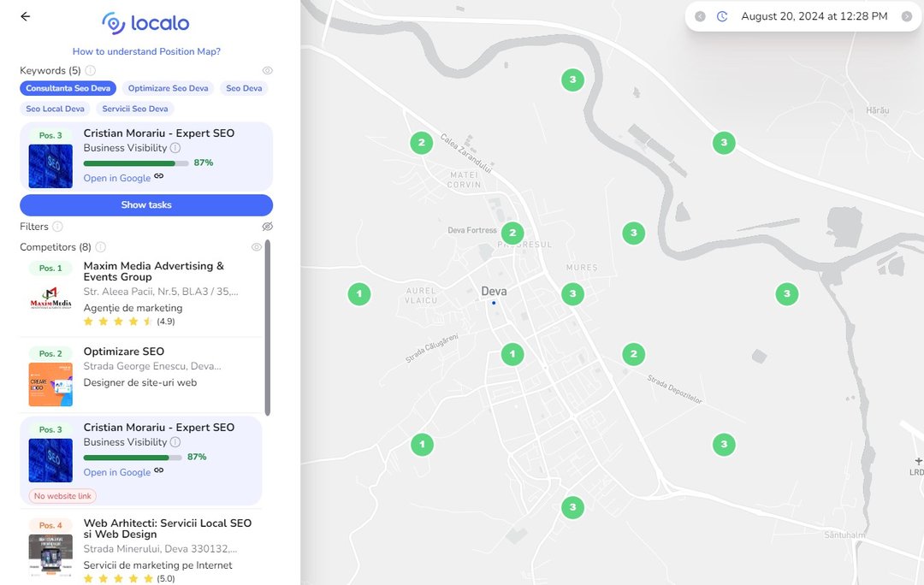The image size is (924, 585).
Task: Toggle the Competitors visibility eye icon
Action: pyautogui.click(x=257, y=247)
